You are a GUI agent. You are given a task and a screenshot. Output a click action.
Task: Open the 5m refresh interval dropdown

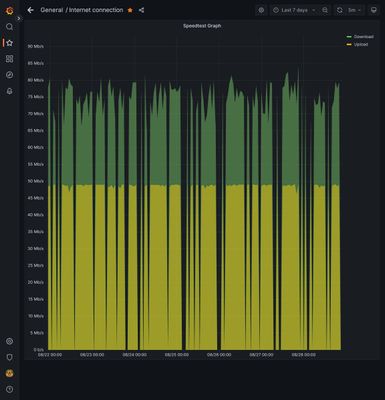[x=354, y=10]
